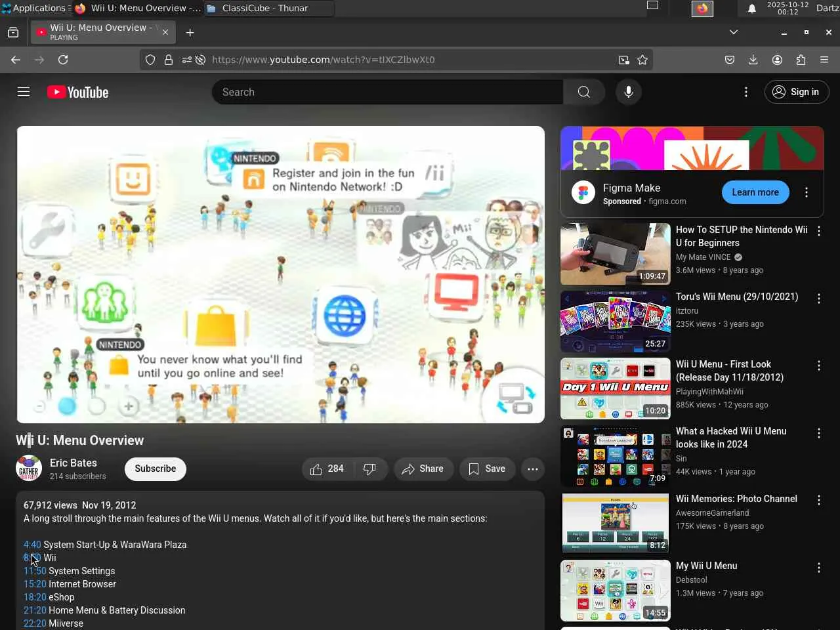Jump to 11:50 System Settings timestamp

(35, 571)
